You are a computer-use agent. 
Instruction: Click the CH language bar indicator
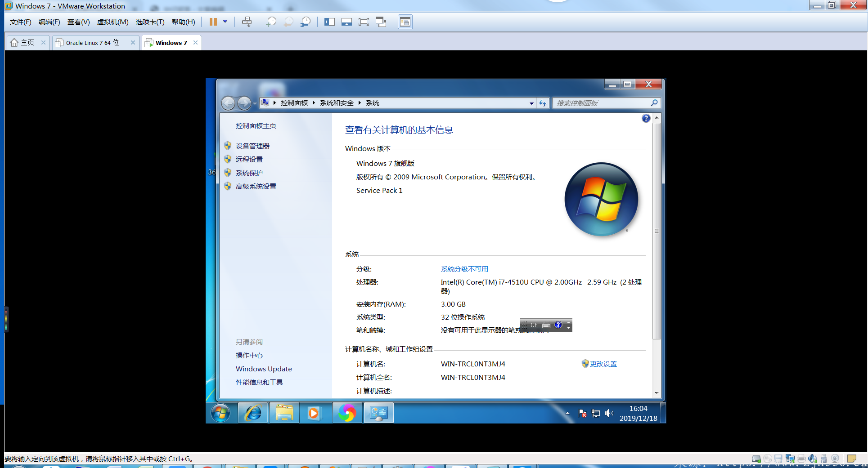pos(534,325)
